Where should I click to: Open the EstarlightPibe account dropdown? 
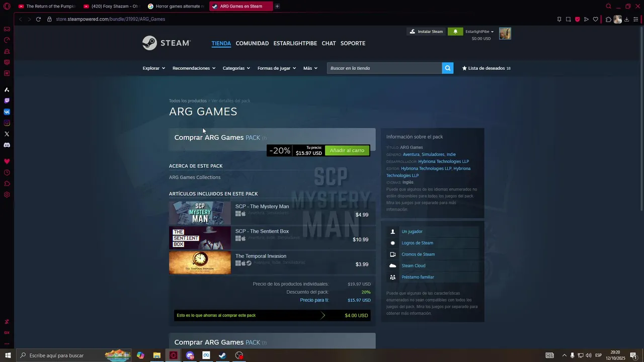point(479,32)
